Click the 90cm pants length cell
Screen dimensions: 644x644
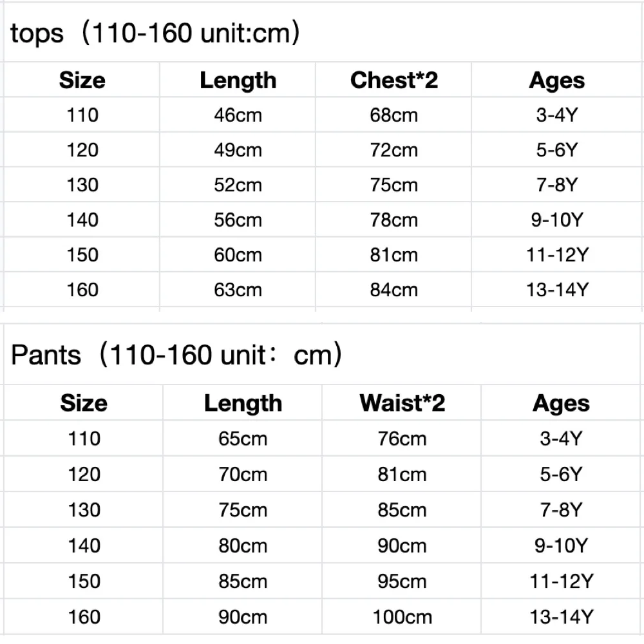243,616
